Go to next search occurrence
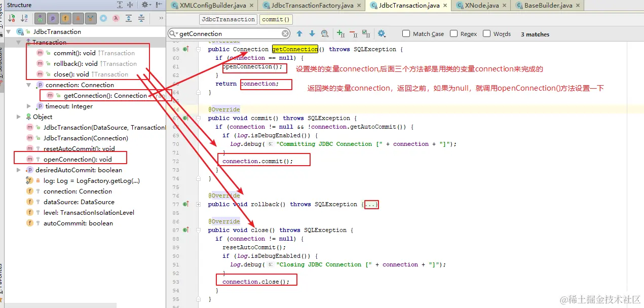The height and width of the screenshot is (308, 644). [312, 34]
